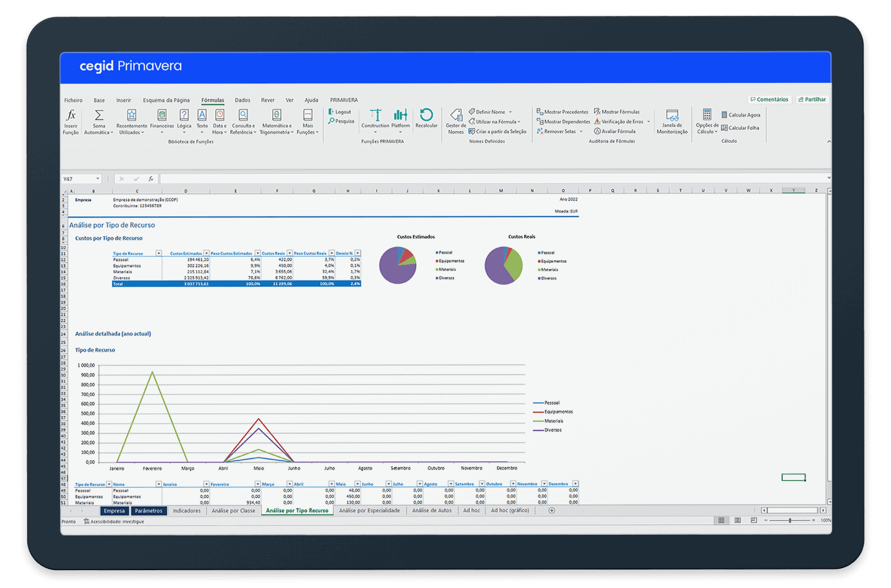
Task: Click the Construction crane icon
Action: click(x=376, y=115)
